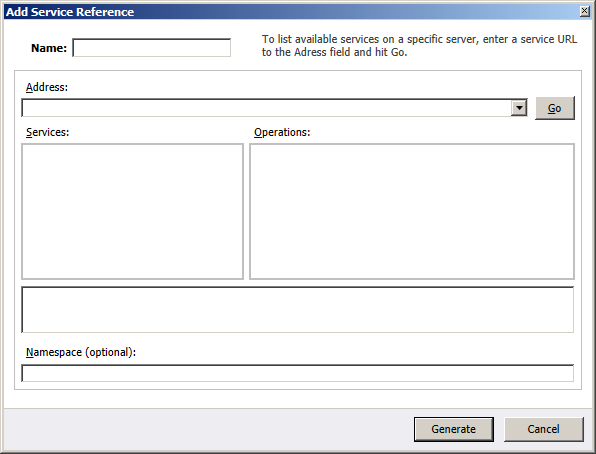Click the 'Operations:' label
This screenshot has height=454, width=596.
point(282,132)
